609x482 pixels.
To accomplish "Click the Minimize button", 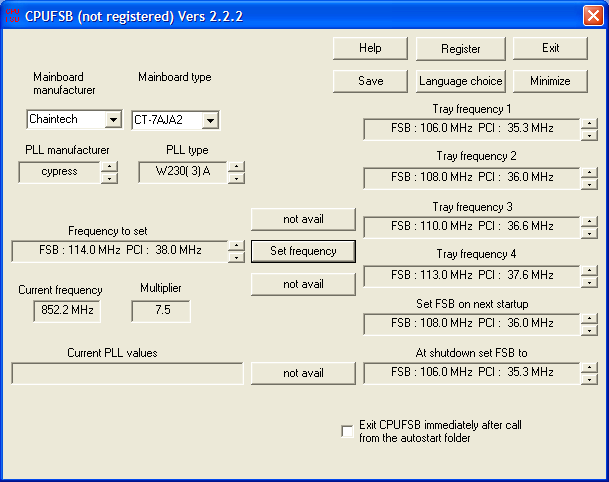I will pos(550,81).
